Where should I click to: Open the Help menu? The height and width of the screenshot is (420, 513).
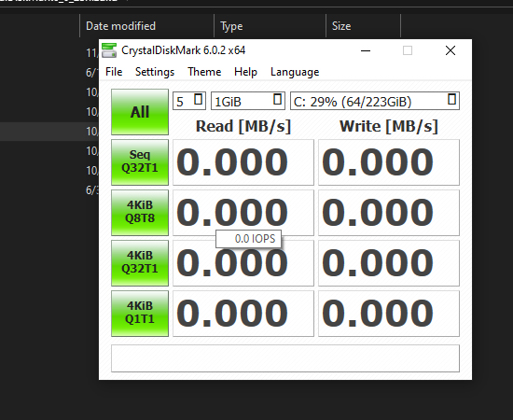(245, 72)
